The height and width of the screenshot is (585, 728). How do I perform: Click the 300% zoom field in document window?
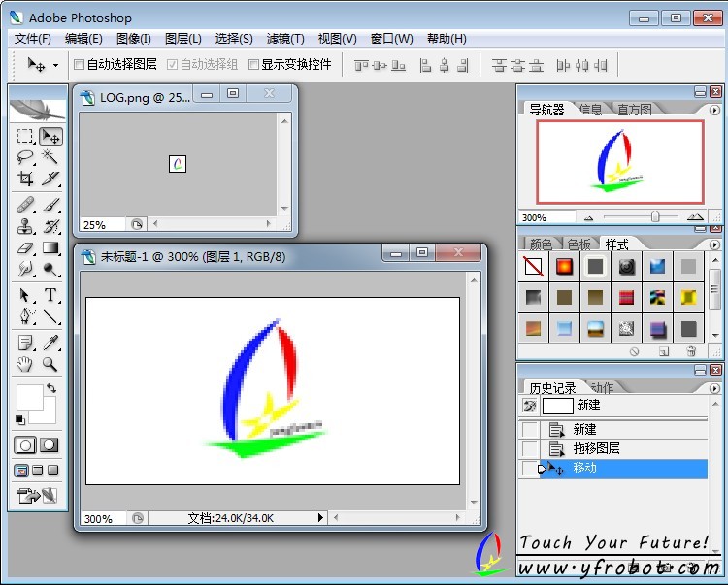tap(100, 519)
